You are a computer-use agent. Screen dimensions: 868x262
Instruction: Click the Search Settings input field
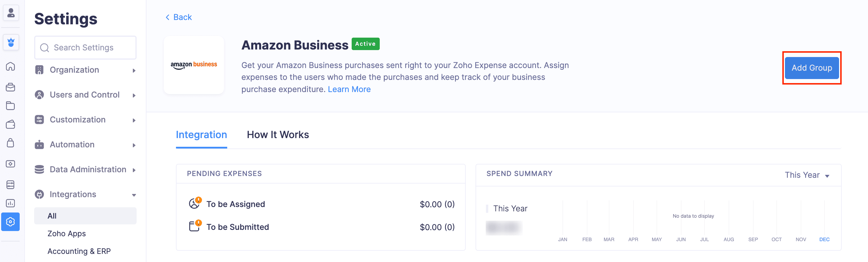click(86, 47)
